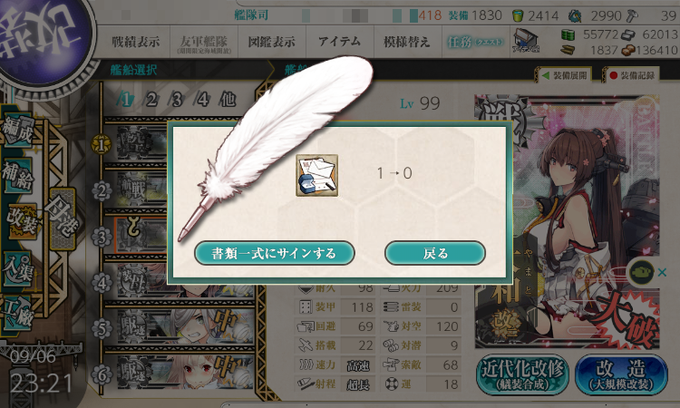Click the furniture shop building icon

click(525, 40)
